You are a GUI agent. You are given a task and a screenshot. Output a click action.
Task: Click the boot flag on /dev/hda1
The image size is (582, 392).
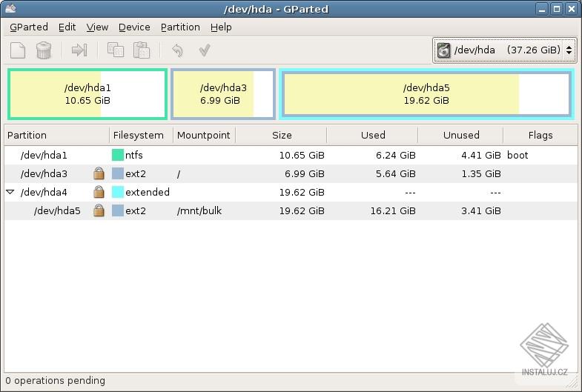517,155
